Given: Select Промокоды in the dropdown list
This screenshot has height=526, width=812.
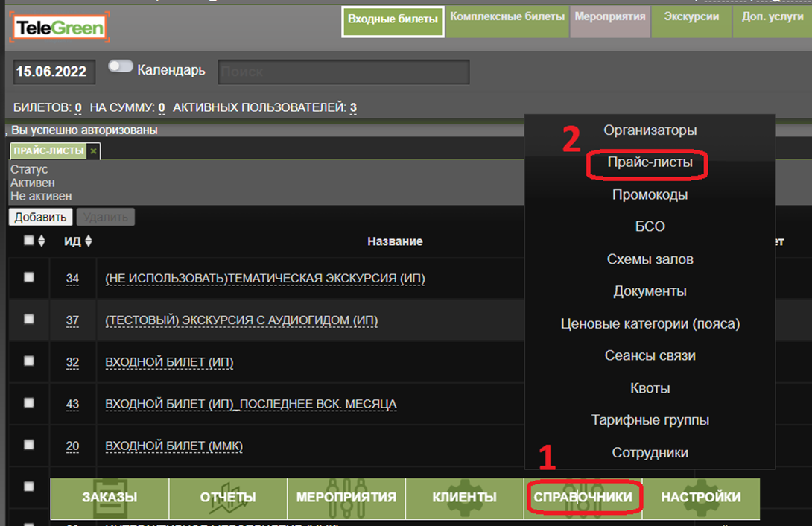Looking at the screenshot, I should [x=650, y=194].
